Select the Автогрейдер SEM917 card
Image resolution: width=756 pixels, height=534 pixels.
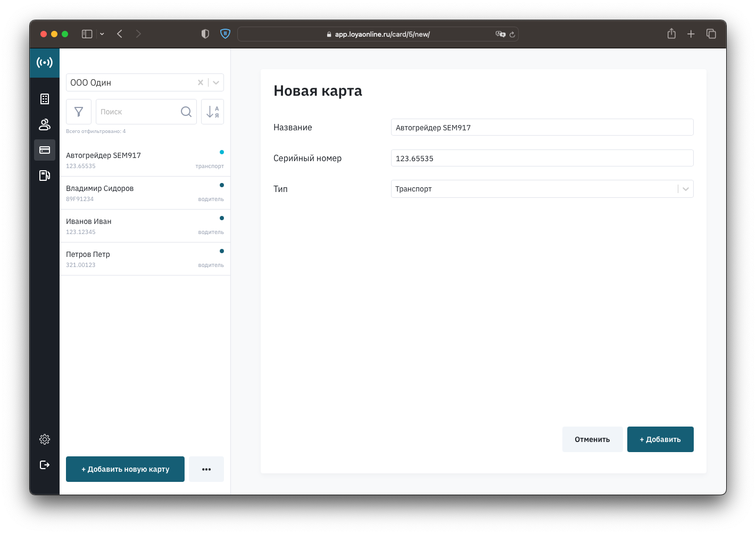tap(145, 160)
